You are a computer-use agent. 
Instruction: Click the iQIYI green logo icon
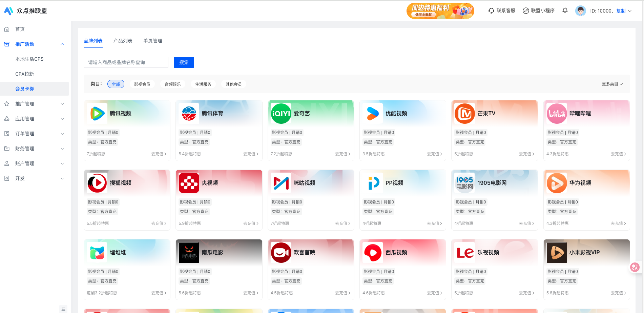pyautogui.click(x=281, y=114)
